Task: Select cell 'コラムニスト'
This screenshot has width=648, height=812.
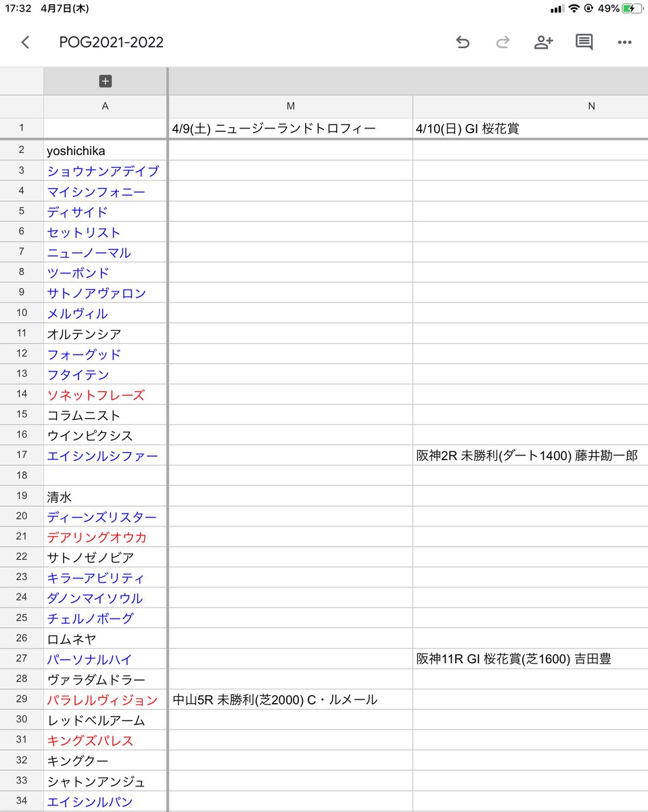Action: coord(105,415)
